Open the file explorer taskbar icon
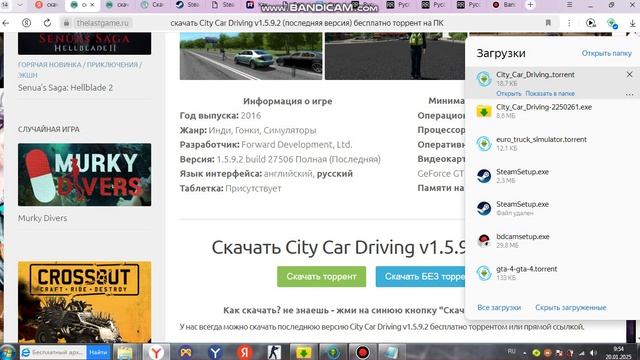Viewport: 640px width, 360px height. click(x=125, y=352)
